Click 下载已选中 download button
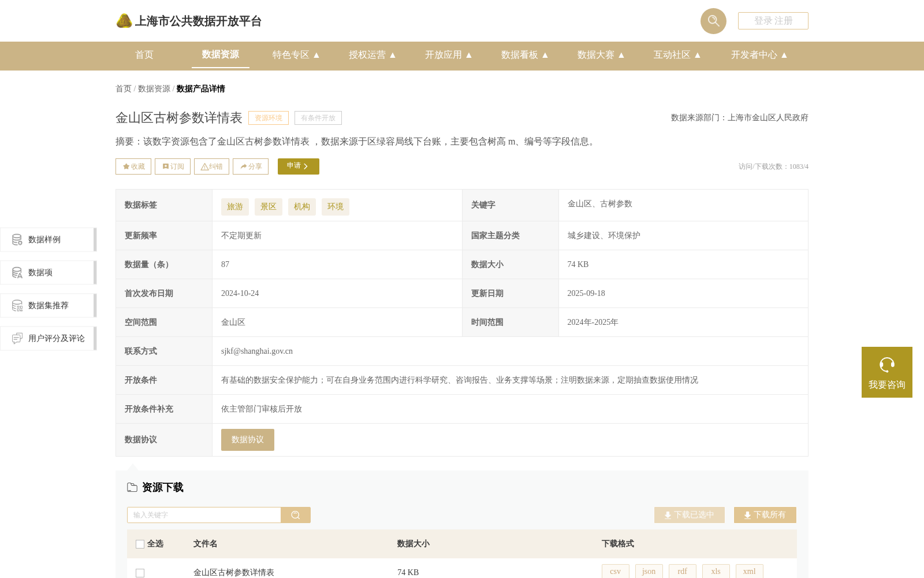This screenshot has width=924, height=578. (690, 515)
